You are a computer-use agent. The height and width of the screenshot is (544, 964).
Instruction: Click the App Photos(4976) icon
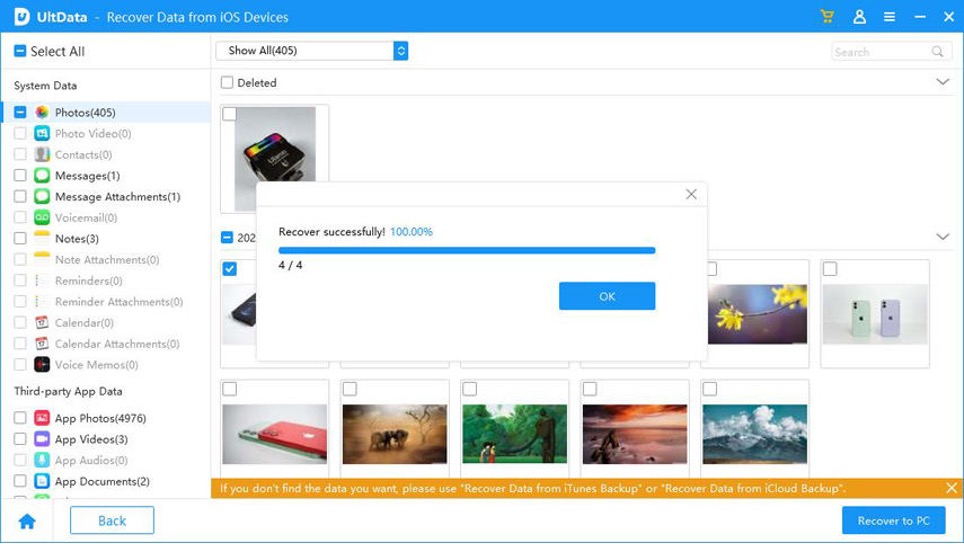point(42,418)
